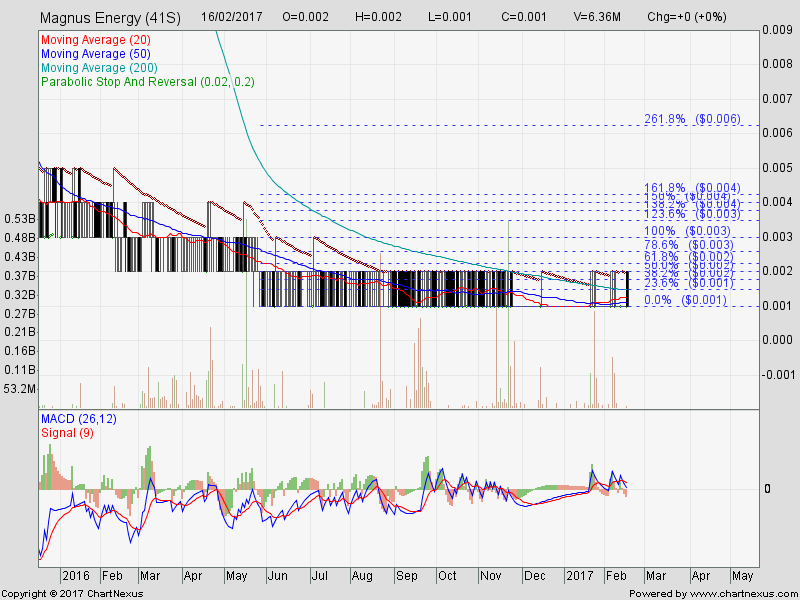Select the 161.8% Fibonacci extension label
This screenshot has width=800, height=600.
693,187
